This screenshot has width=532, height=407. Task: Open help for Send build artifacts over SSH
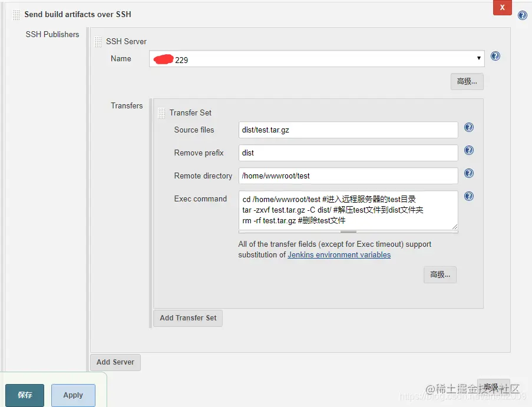[522, 15]
